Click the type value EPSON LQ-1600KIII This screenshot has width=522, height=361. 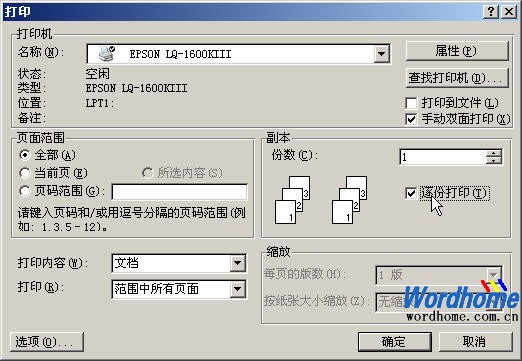tap(136, 88)
